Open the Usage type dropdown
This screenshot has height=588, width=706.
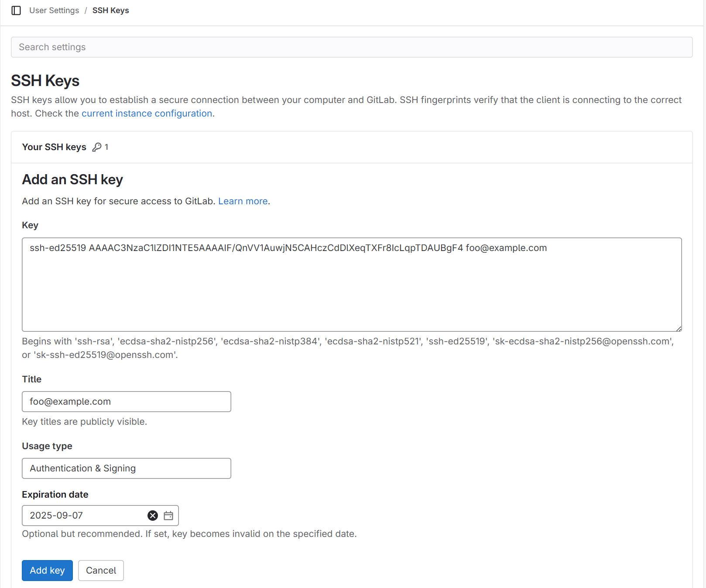coord(126,468)
